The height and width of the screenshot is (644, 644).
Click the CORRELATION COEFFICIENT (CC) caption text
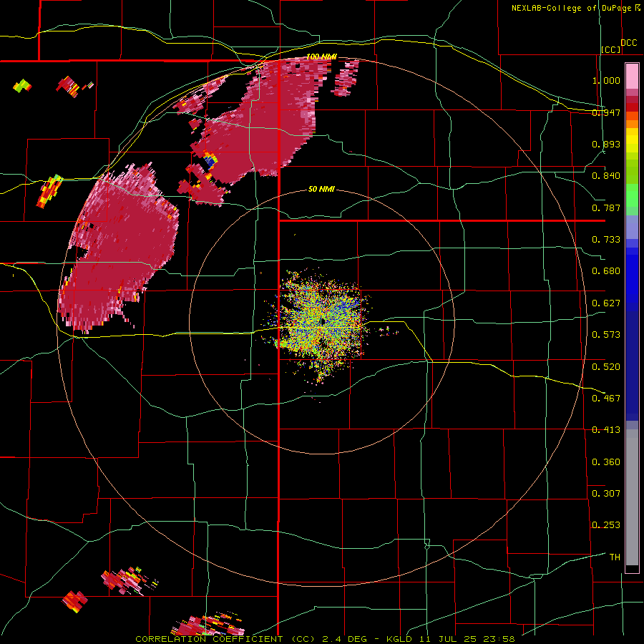[225, 639]
